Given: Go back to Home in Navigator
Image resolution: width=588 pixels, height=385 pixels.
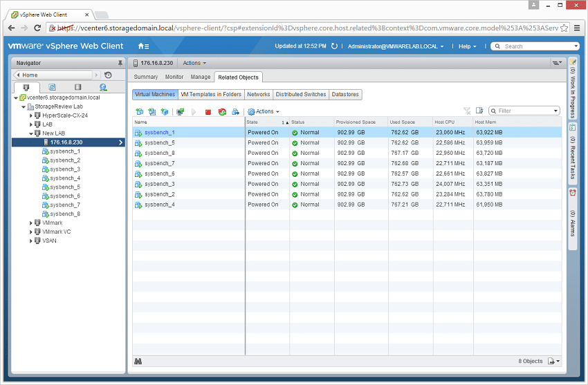Looking at the screenshot, I should pyautogui.click(x=53, y=75).
